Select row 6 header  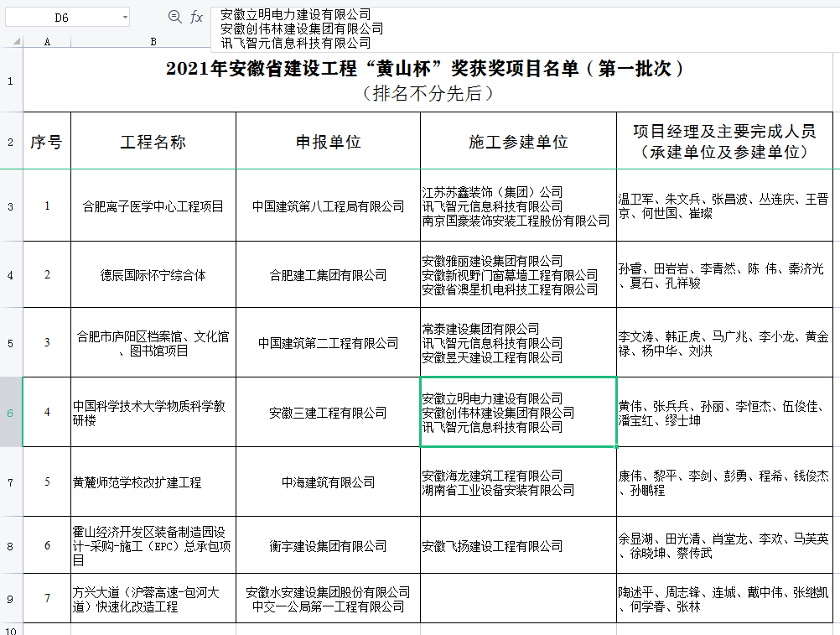[10, 412]
